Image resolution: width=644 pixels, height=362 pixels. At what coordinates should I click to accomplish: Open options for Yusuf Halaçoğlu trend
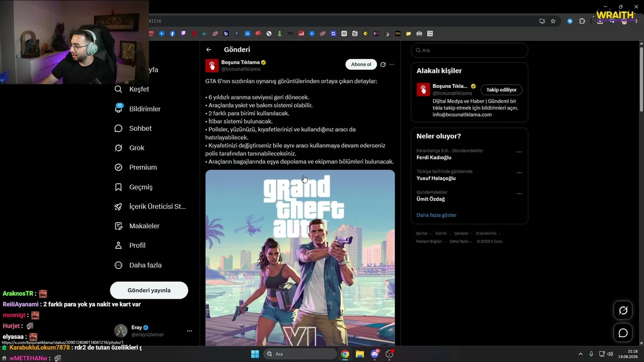519,173
